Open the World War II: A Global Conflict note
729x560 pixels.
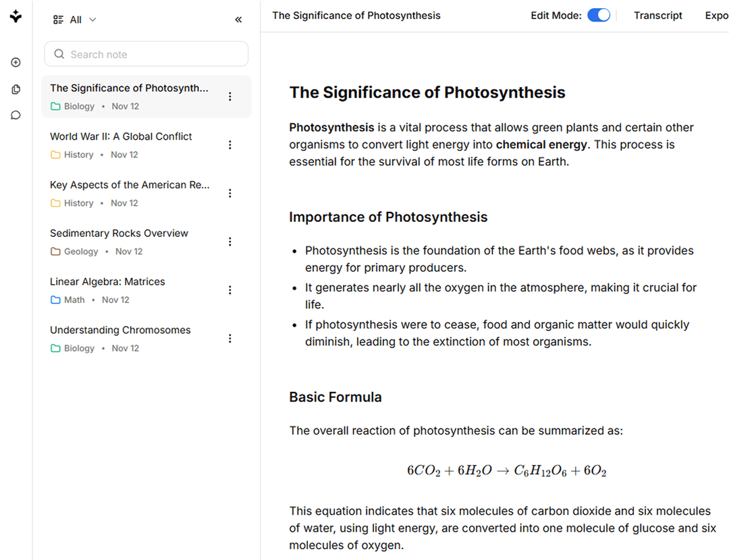pyautogui.click(x=121, y=136)
